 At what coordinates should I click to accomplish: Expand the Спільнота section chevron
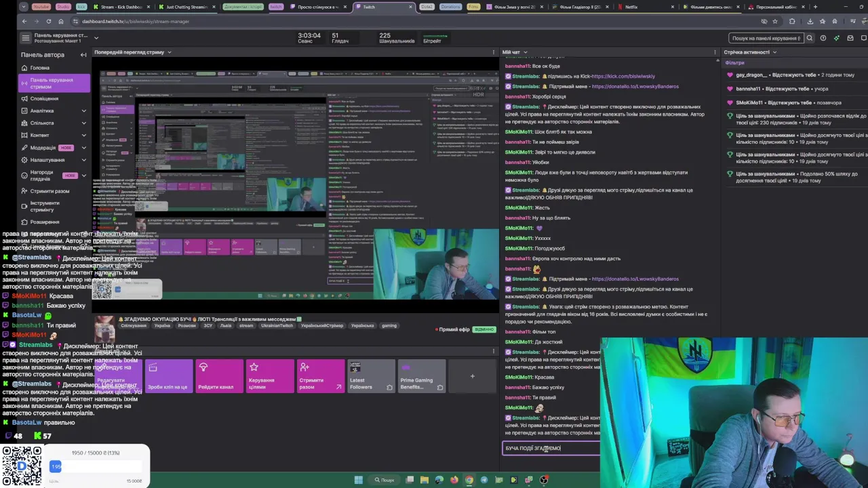tap(84, 123)
